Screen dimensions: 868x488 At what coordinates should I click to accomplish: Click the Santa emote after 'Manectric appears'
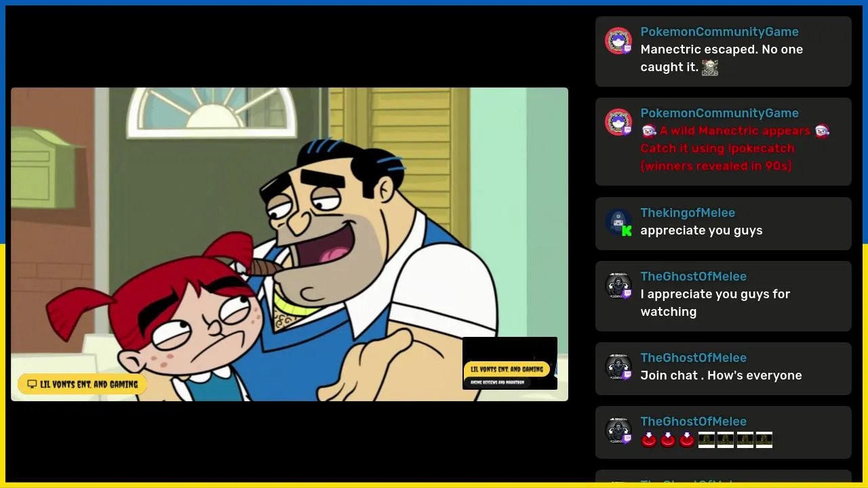pos(822,131)
